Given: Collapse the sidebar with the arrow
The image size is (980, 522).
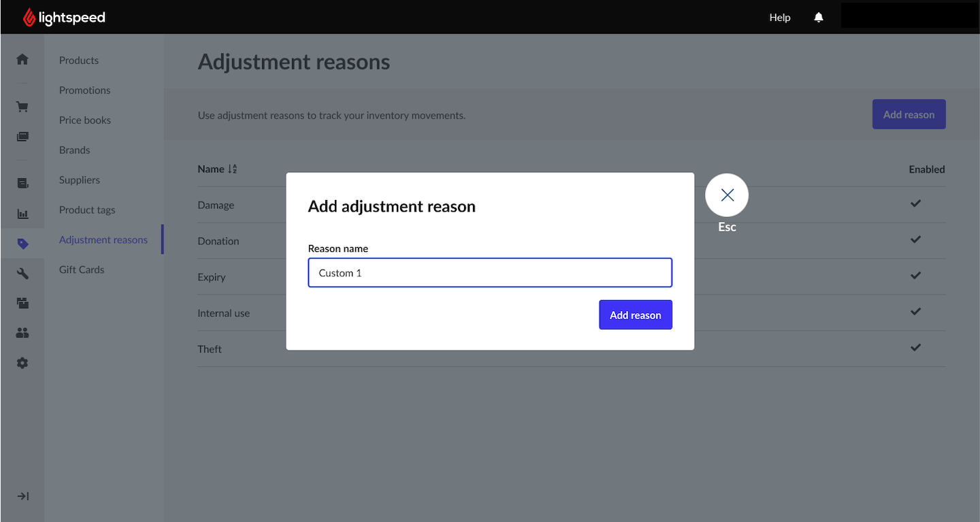Looking at the screenshot, I should [x=22, y=495].
